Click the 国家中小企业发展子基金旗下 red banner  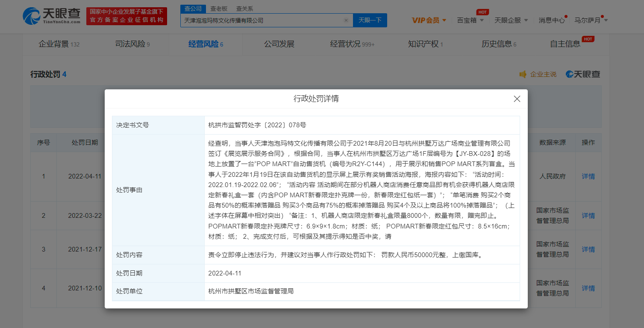tap(126, 16)
